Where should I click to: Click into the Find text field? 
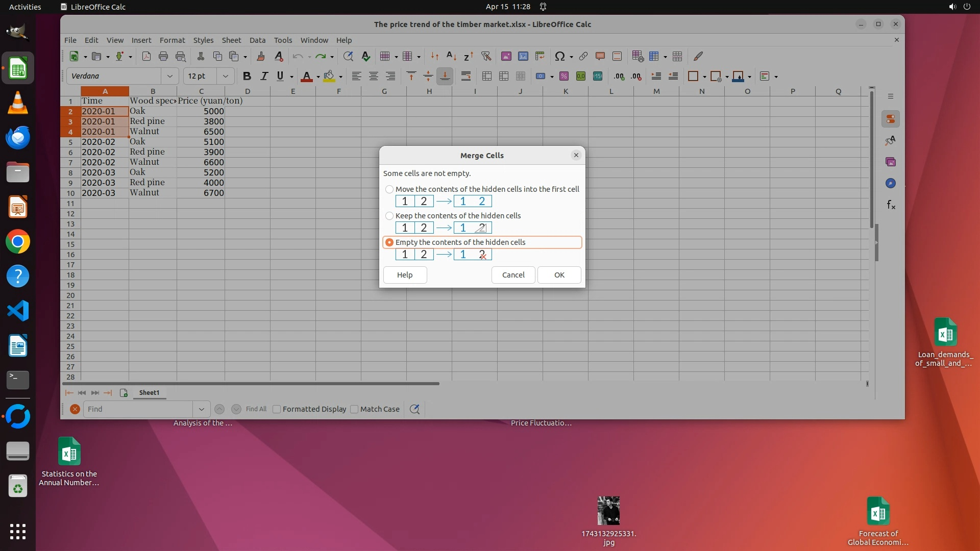[138, 409]
